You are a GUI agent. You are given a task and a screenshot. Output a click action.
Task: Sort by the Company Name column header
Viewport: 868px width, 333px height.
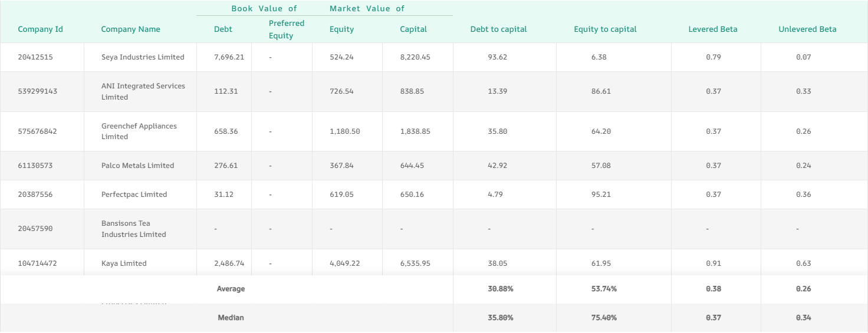coord(130,29)
